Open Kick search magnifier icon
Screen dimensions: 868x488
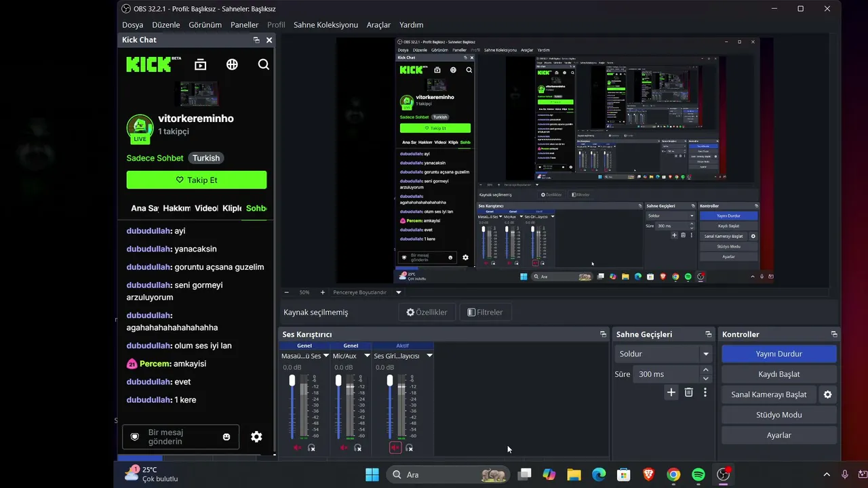click(264, 64)
